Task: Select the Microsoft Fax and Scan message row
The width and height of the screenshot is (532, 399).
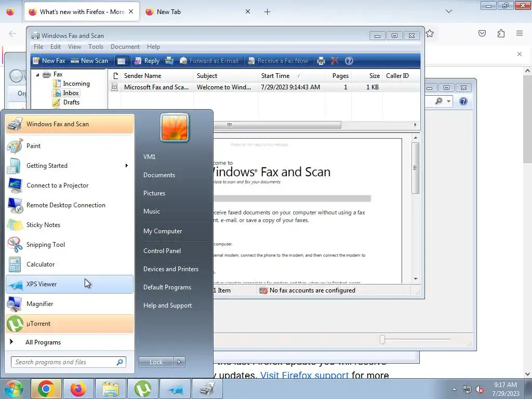Action: [264, 87]
